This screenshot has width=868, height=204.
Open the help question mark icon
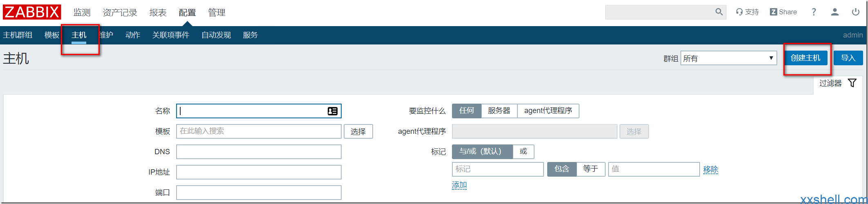pos(814,12)
